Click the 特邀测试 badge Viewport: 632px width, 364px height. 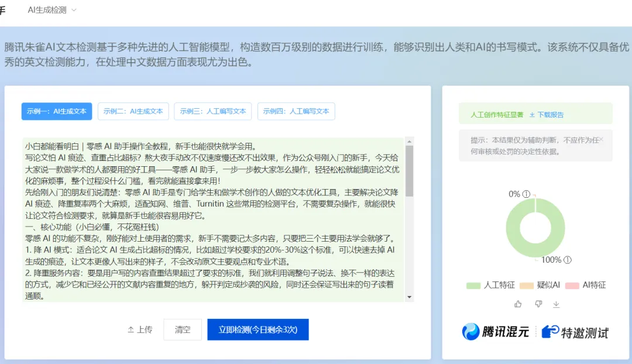[x=575, y=332]
